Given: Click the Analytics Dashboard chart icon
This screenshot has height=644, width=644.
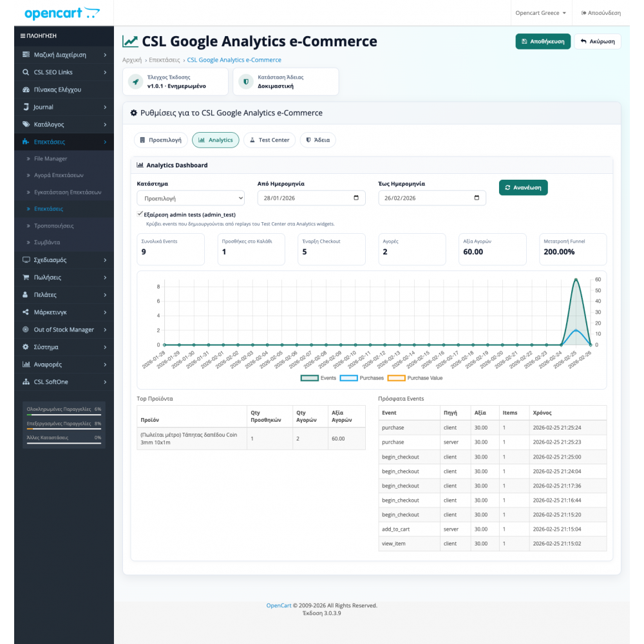Looking at the screenshot, I should click(x=140, y=165).
